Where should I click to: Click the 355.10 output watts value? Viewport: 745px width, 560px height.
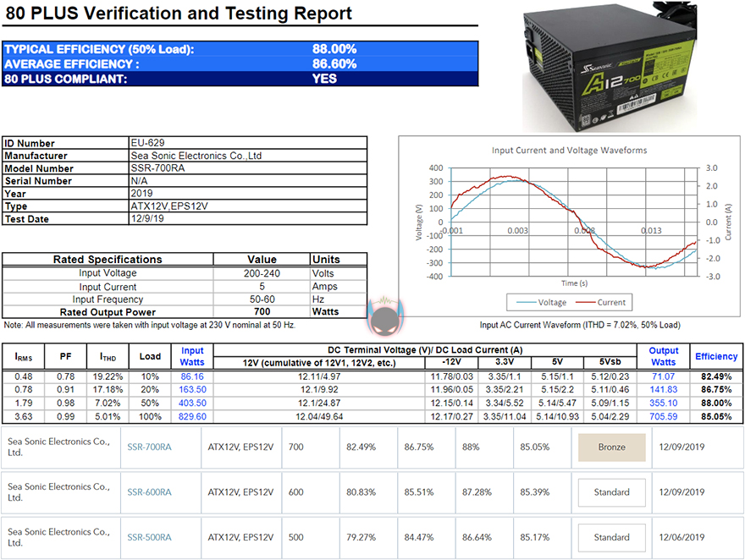(x=663, y=403)
